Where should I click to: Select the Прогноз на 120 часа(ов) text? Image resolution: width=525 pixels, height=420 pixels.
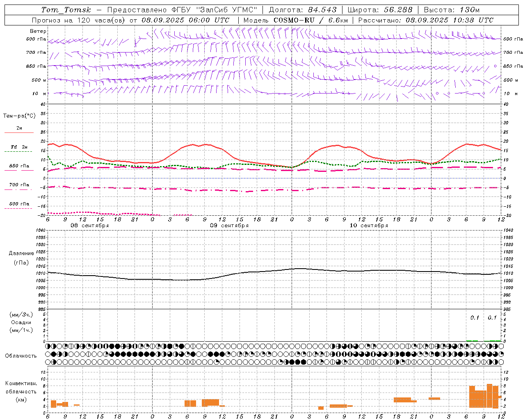[x=78, y=20]
